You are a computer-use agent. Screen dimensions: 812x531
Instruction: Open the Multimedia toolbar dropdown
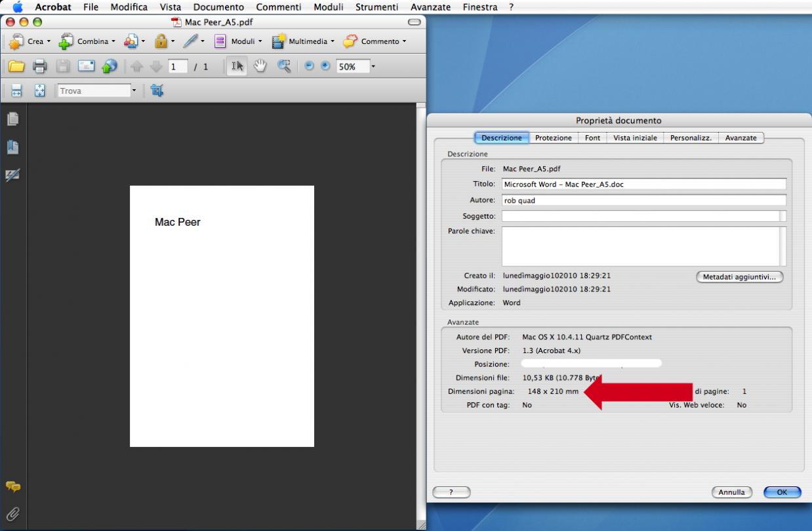302,41
